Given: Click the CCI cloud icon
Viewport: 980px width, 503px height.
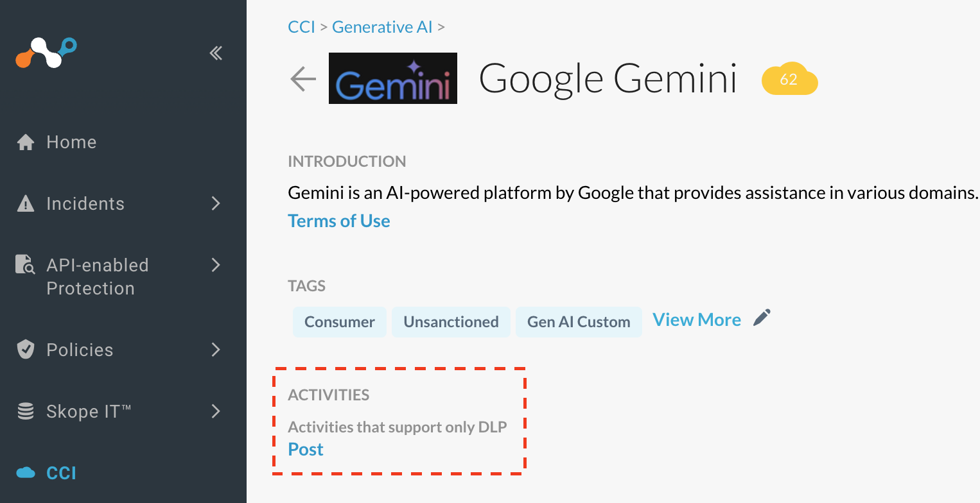Looking at the screenshot, I should pyautogui.click(x=26, y=473).
